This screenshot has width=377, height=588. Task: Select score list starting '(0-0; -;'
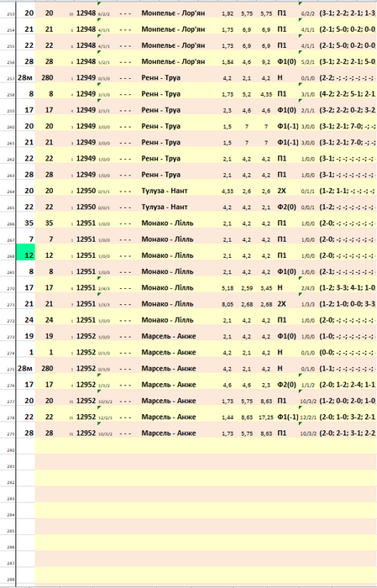[348, 353]
